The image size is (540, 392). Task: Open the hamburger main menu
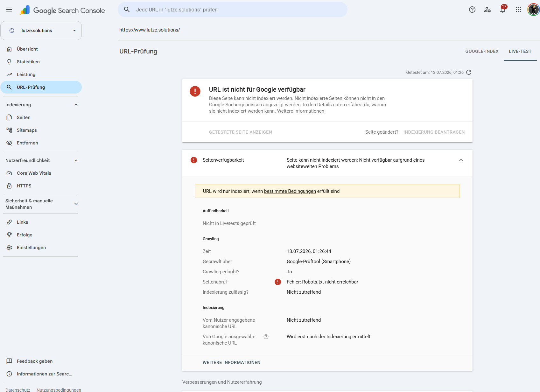pos(9,10)
